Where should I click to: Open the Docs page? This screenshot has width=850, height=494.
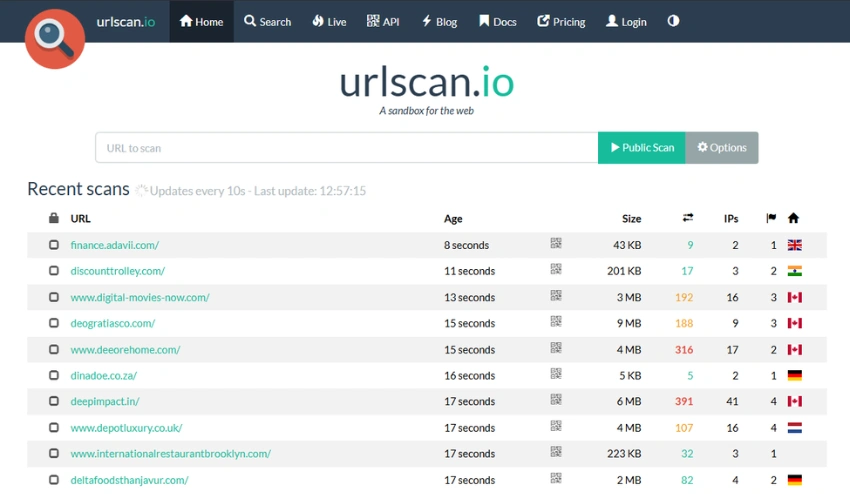pyautogui.click(x=497, y=22)
